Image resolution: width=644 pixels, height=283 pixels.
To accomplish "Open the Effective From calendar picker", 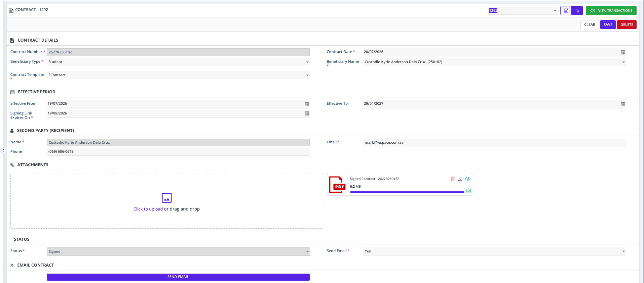I will tap(307, 104).
